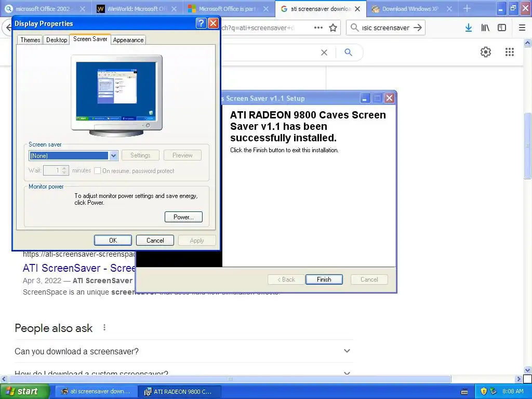Open the ATI ScreenSaver search result link
Viewport: 532px width, 399px height.
(x=79, y=268)
